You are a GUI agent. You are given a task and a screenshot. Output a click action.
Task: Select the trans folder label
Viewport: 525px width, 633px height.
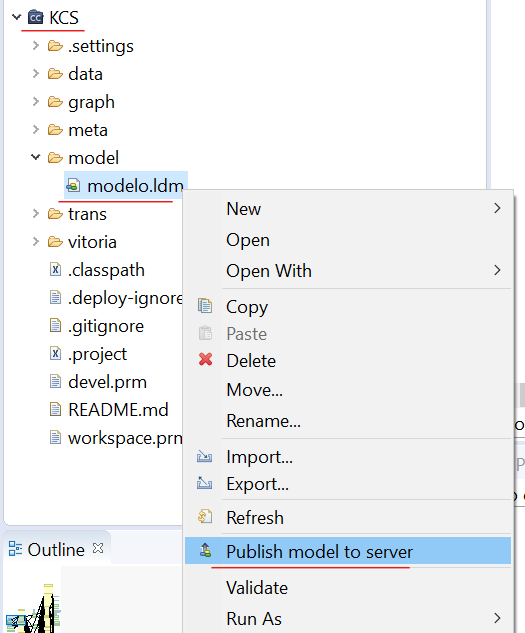(x=87, y=214)
